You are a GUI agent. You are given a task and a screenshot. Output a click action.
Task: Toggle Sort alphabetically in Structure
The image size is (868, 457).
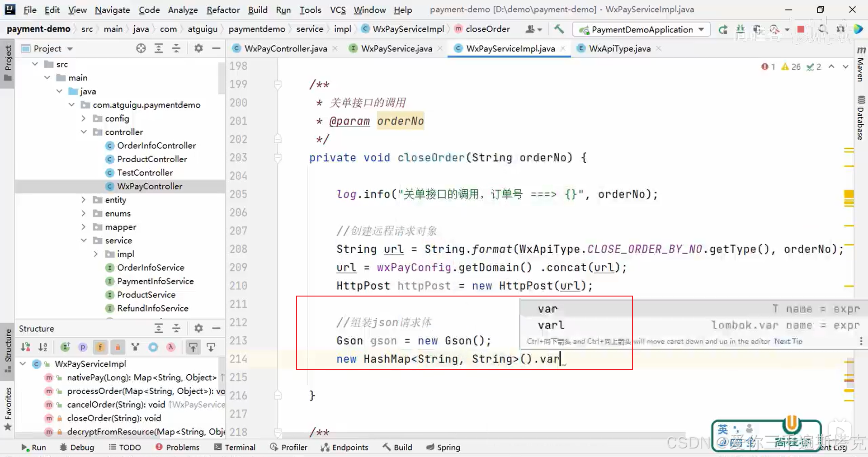click(x=42, y=347)
